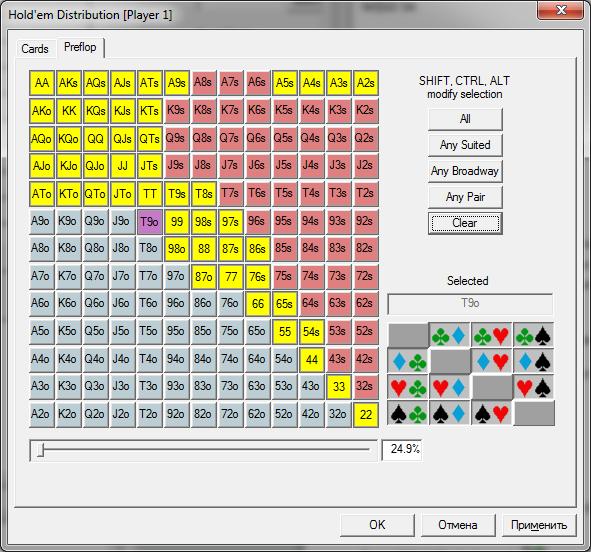The width and height of the screenshot is (591, 552).
Task: Toggle the purple T9o hand cell
Action: pyautogui.click(x=150, y=221)
